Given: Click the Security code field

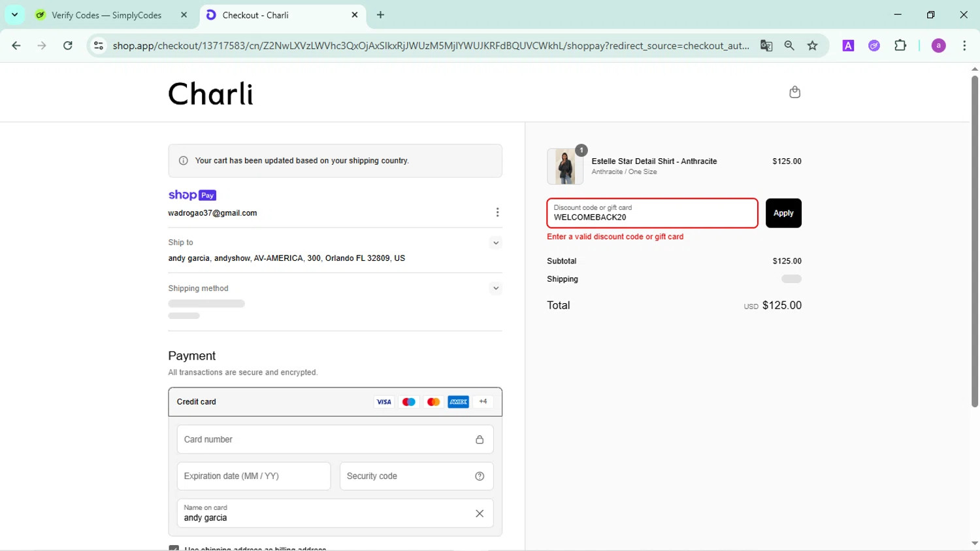Looking at the screenshot, I should click(416, 476).
